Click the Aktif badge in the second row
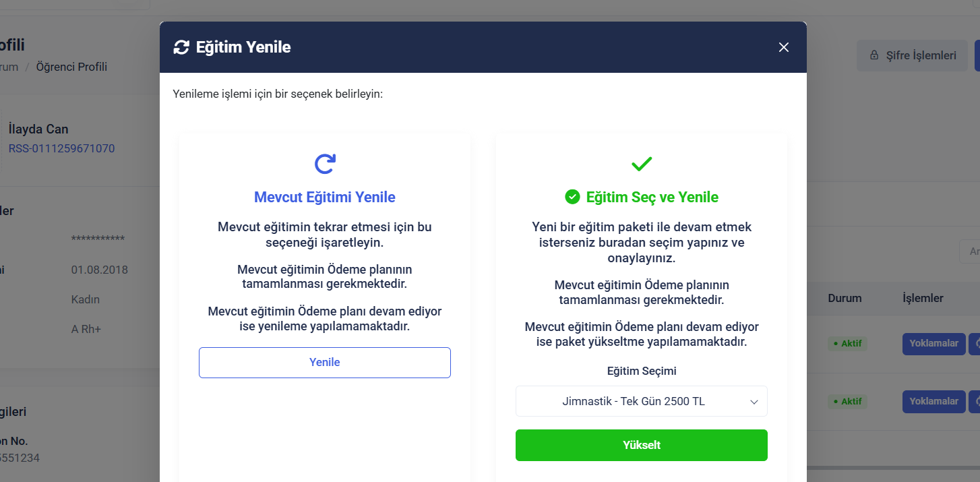Viewport: 980px width, 482px height. coord(847,401)
